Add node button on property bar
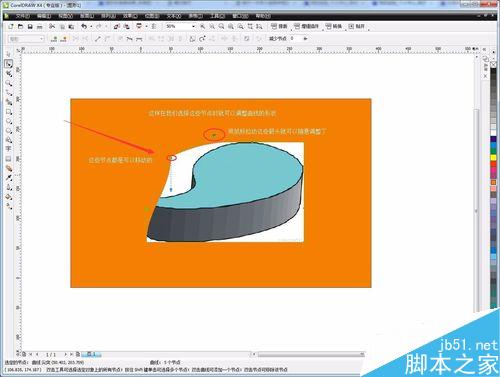This screenshot has height=377, width=500. pyautogui.click(x=54, y=39)
